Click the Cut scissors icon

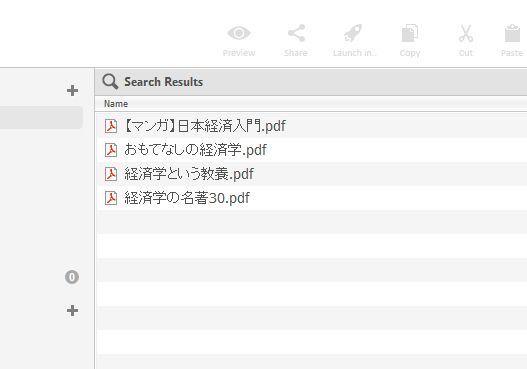[x=466, y=33]
